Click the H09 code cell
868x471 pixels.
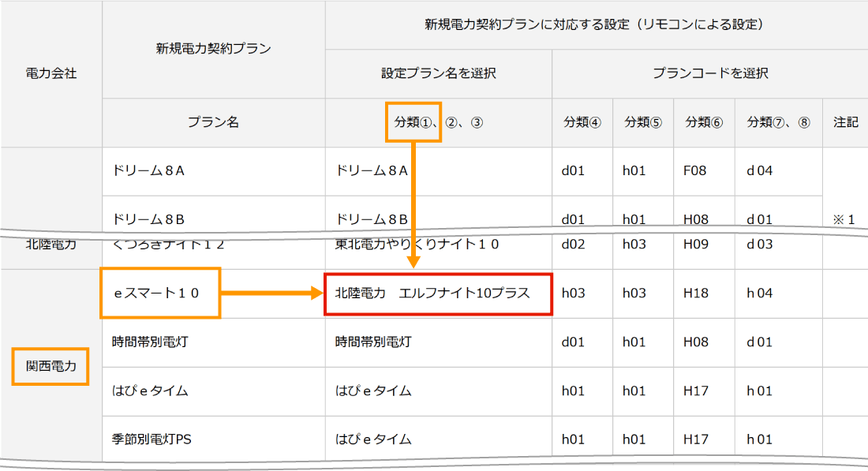[695, 244]
